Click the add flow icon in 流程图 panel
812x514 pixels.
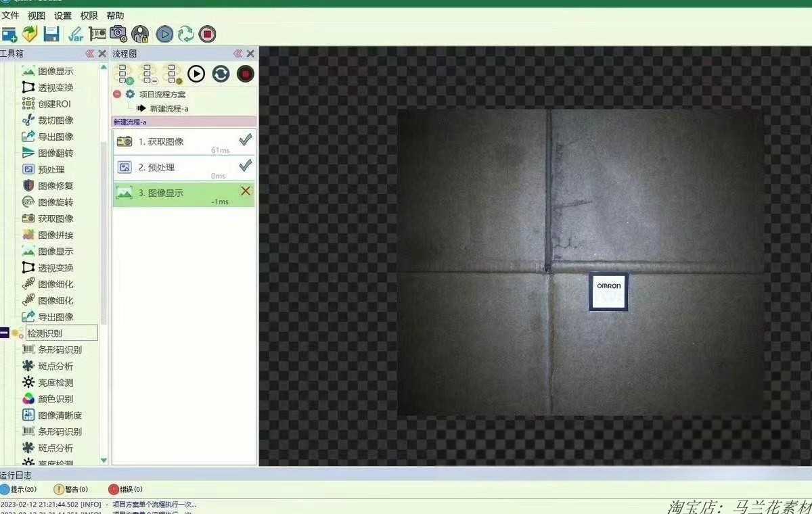124,74
